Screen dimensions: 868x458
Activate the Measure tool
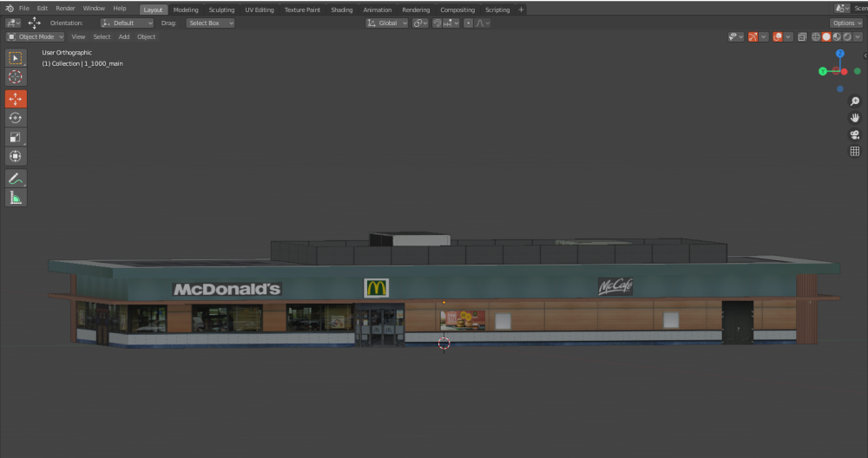tap(16, 198)
